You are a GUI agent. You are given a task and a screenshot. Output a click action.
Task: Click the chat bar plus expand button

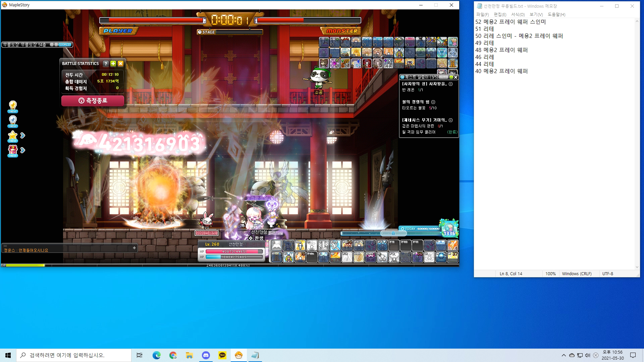134,248
